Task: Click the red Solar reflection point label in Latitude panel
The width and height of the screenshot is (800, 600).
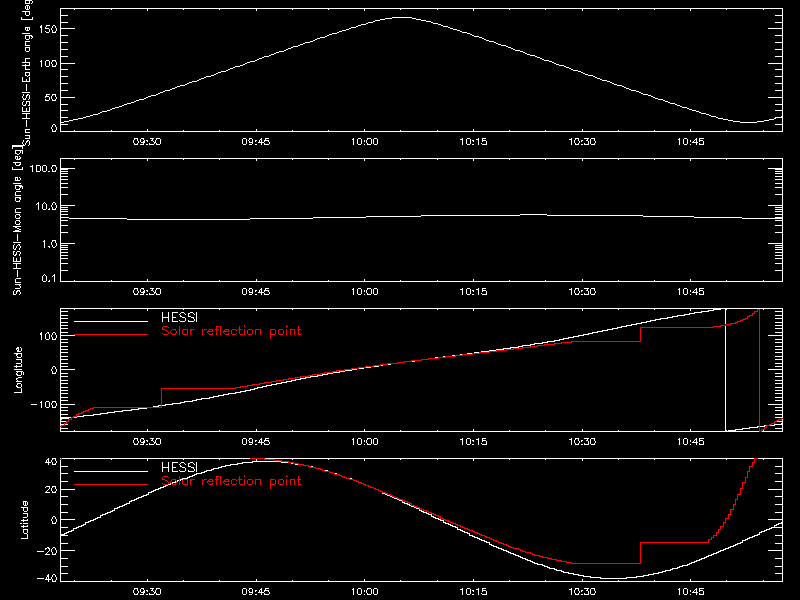Action: point(231,481)
